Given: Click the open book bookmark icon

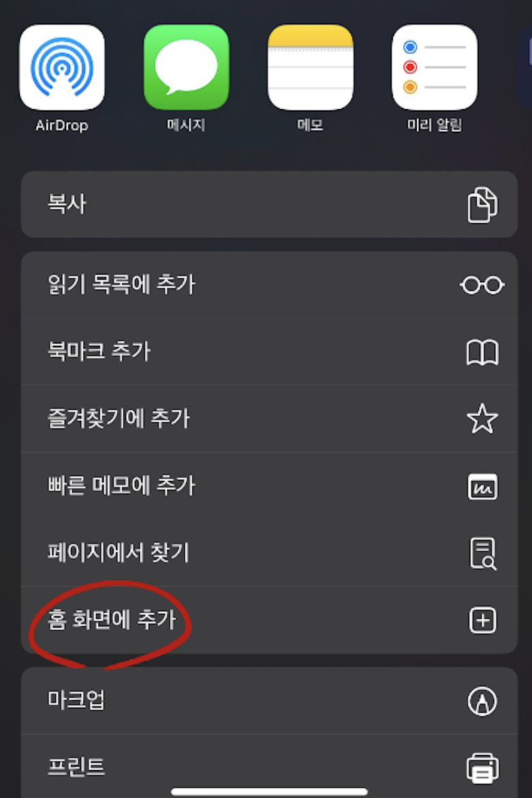Looking at the screenshot, I should pos(482,352).
